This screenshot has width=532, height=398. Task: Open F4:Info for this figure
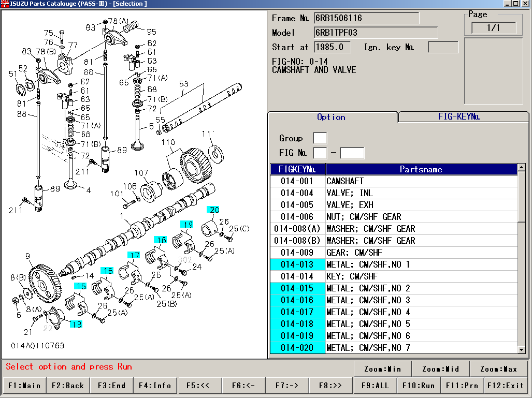pyautogui.click(x=155, y=386)
